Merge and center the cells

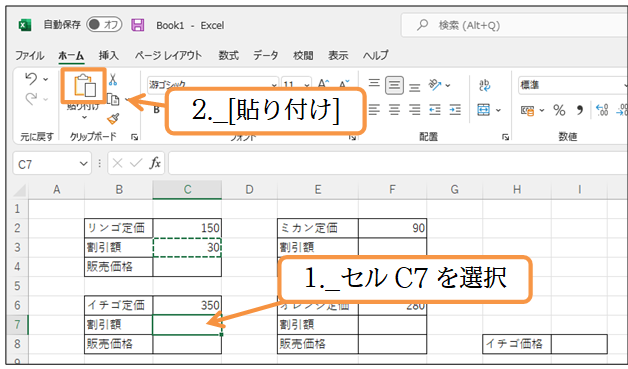[x=483, y=109]
